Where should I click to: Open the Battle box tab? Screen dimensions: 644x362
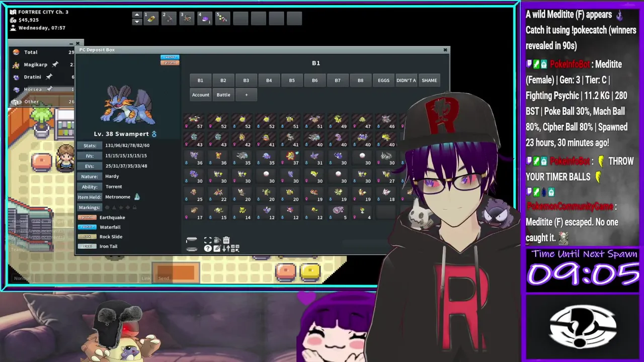[223, 95]
